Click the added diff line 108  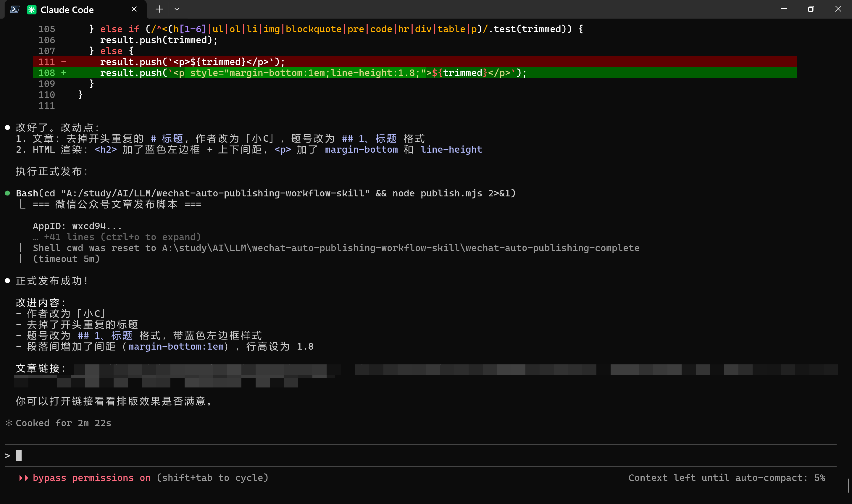[415, 73]
